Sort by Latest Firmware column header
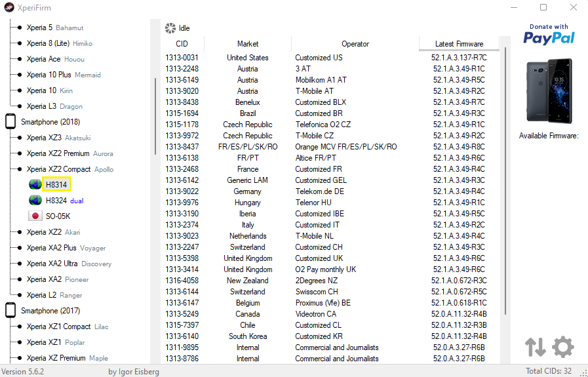The height and width of the screenshot is (377, 588). (459, 44)
